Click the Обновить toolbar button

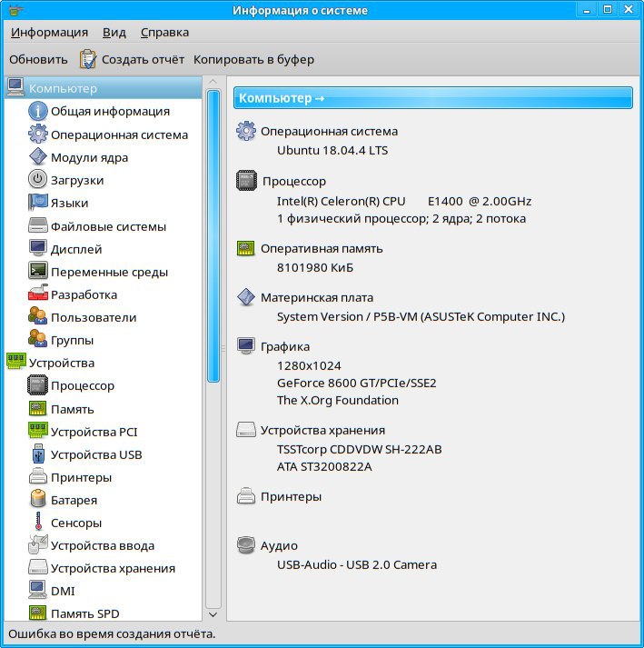(x=38, y=59)
